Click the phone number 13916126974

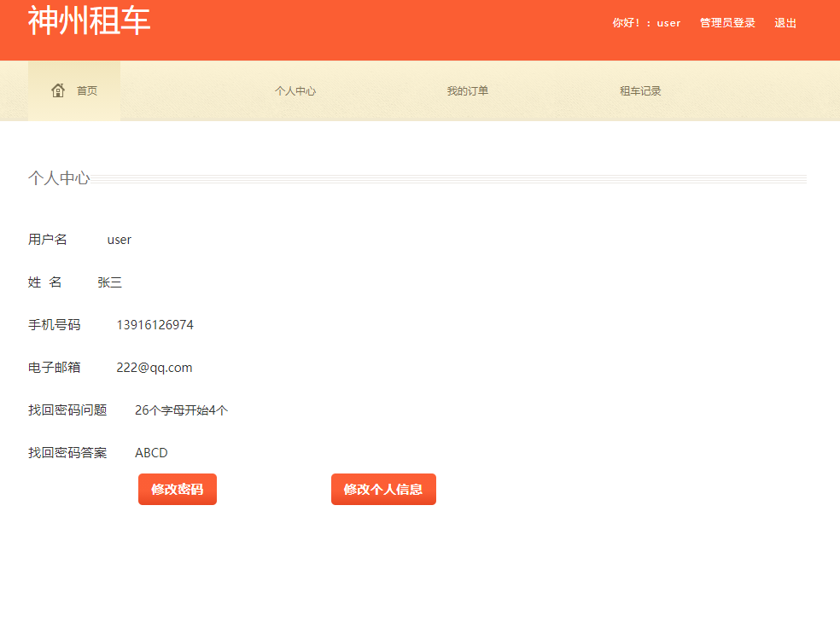(155, 324)
